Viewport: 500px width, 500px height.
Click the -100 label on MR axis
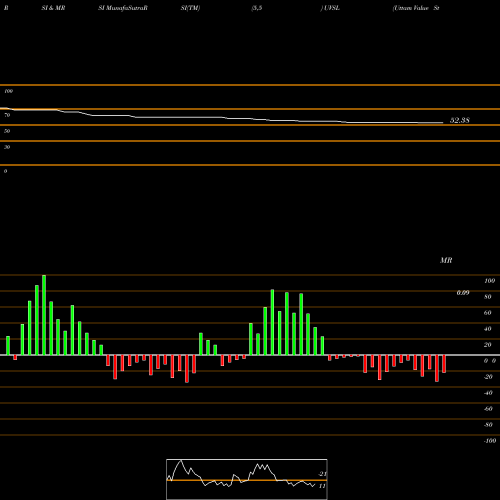tap(490, 441)
